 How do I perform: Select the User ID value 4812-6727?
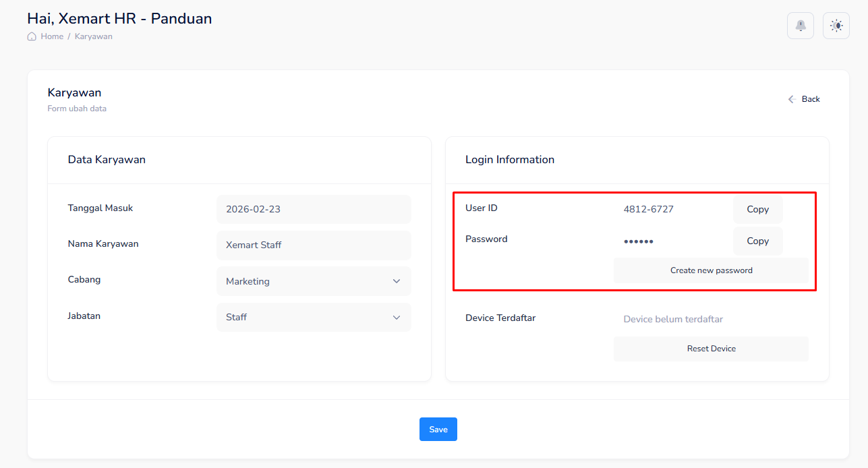point(648,209)
